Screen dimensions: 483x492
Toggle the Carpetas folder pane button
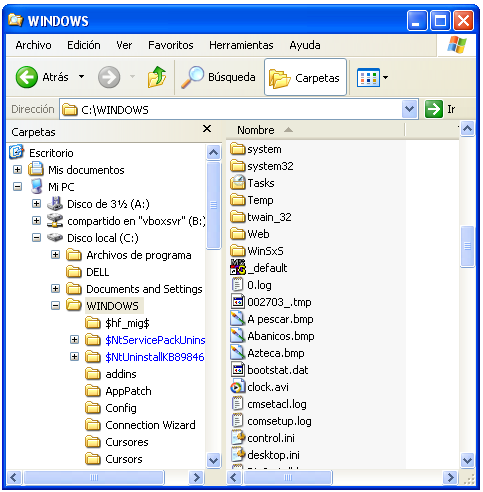point(305,77)
